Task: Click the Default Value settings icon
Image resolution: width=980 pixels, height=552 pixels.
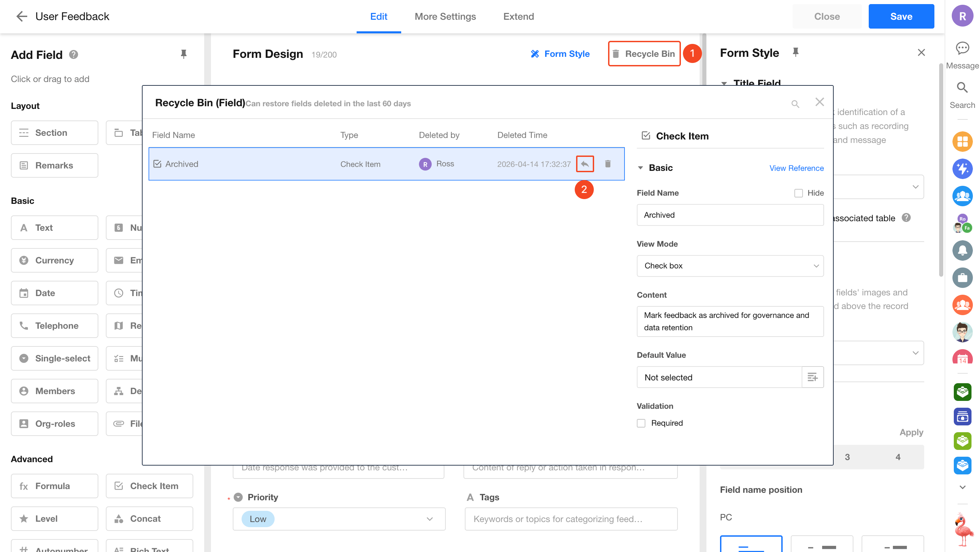Action: [812, 377]
